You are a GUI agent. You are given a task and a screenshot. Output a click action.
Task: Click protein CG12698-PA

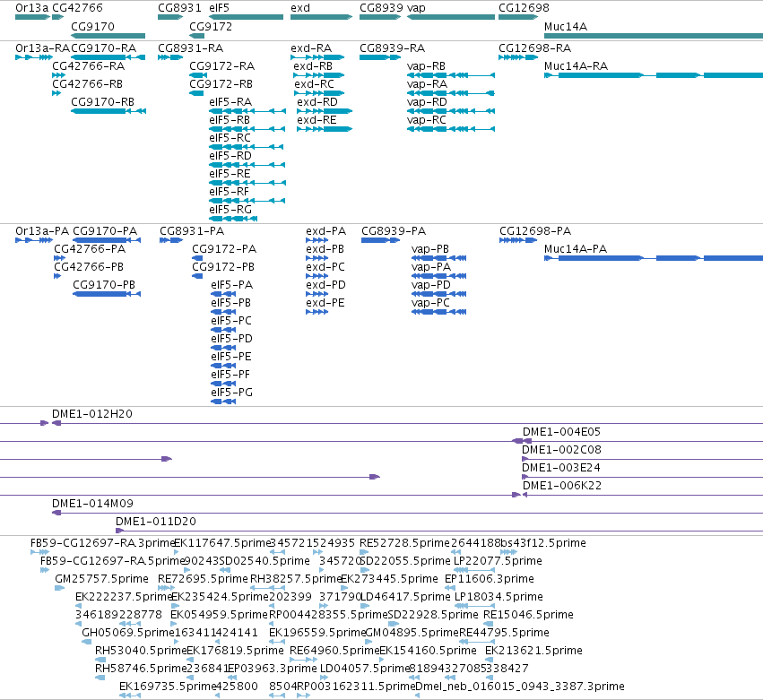[x=518, y=240]
